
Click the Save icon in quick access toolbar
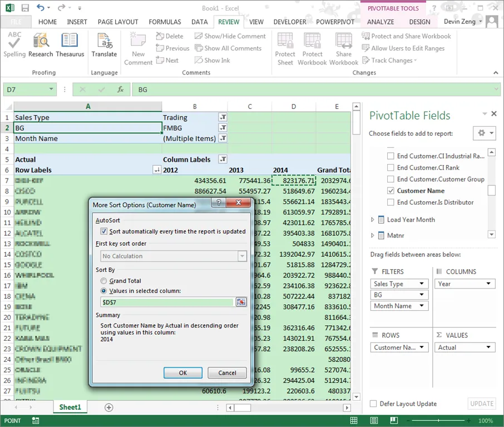[x=25, y=8]
